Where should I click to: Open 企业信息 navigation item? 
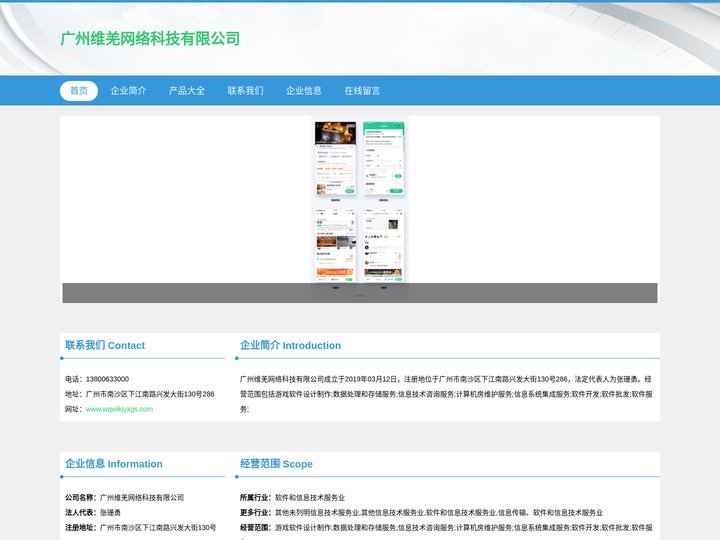304,90
